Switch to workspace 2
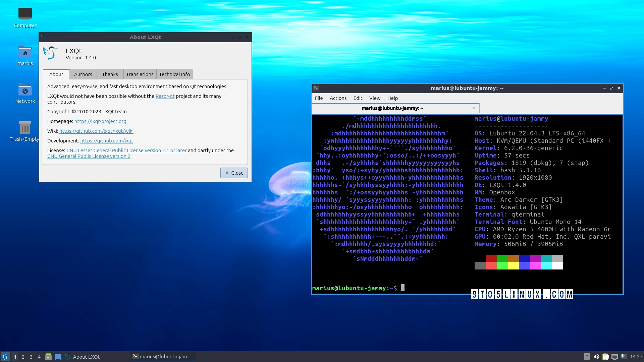 click(23, 357)
